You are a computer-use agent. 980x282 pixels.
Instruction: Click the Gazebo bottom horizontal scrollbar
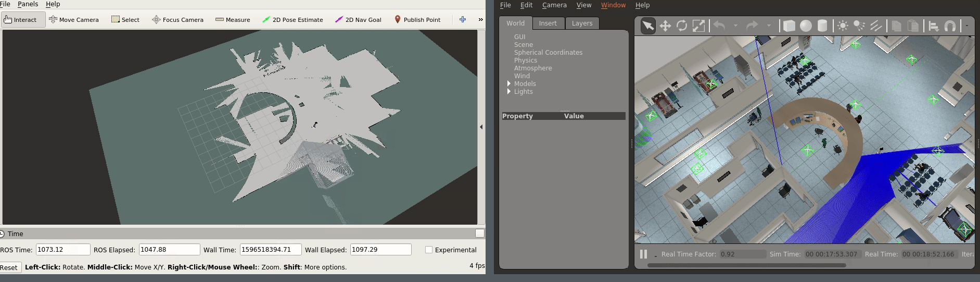click(746, 265)
